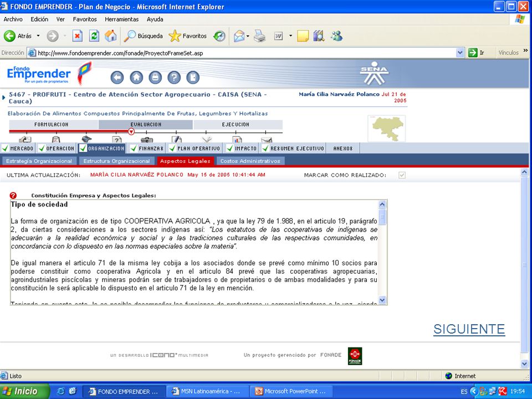Toggle the ORGANIZACION green check mark
The width and height of the screenshot is (532, 399).
pos(83,149)
